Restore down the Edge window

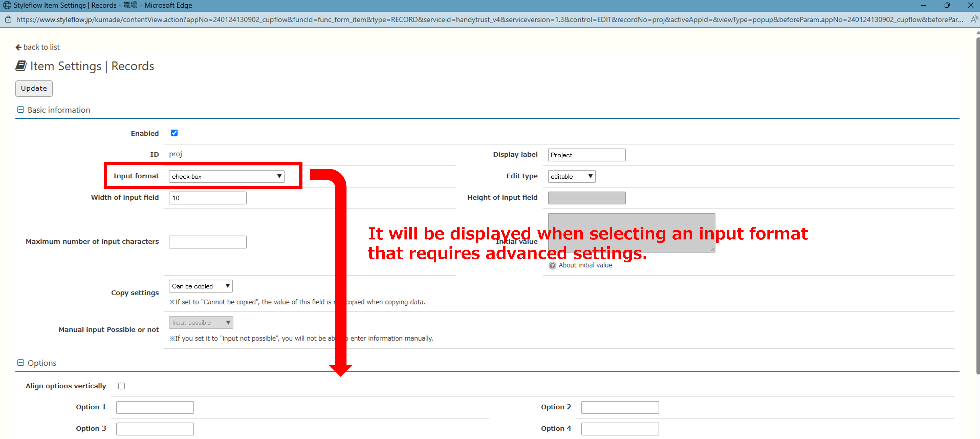(947, 5)
